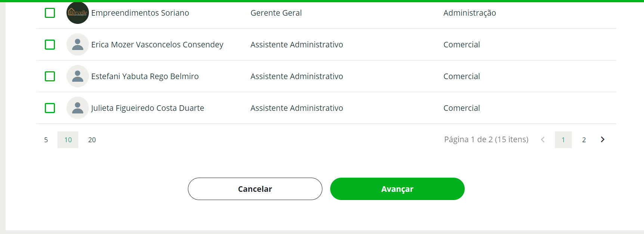644x234 pixels.
Task: Click the previous page left arrow
Action: (543, 140)
